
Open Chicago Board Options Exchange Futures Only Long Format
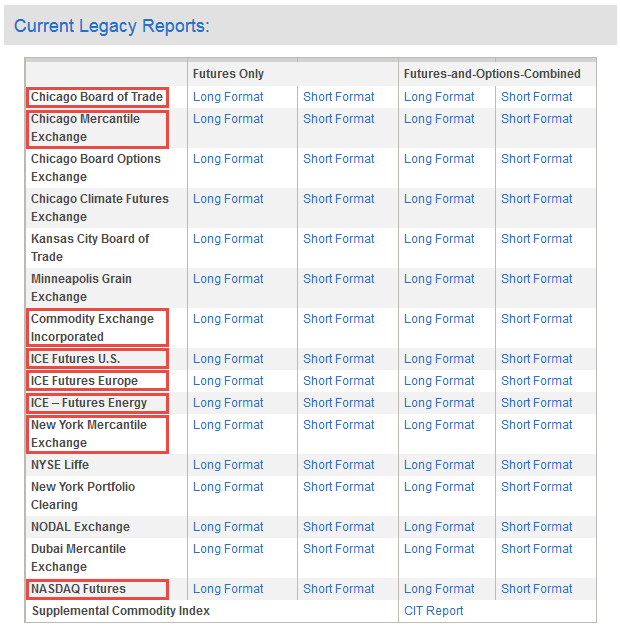pyautogui.click(x=228, y=159)
